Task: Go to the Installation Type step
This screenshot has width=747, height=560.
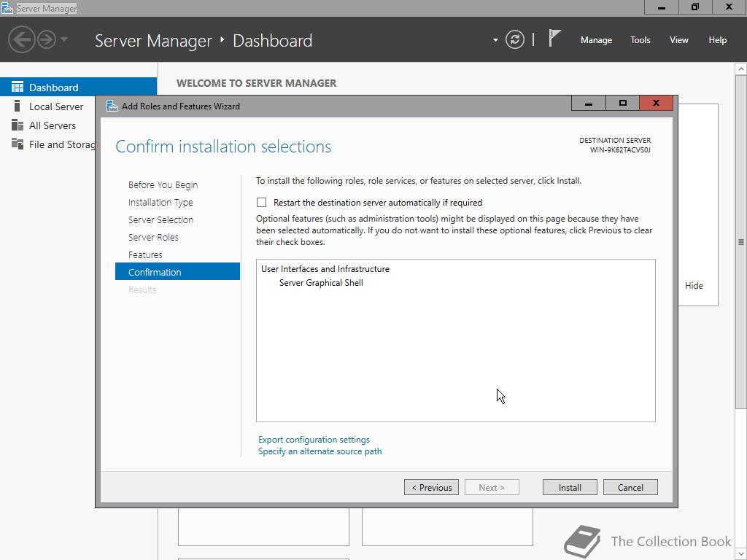Action: click(160, 203)
